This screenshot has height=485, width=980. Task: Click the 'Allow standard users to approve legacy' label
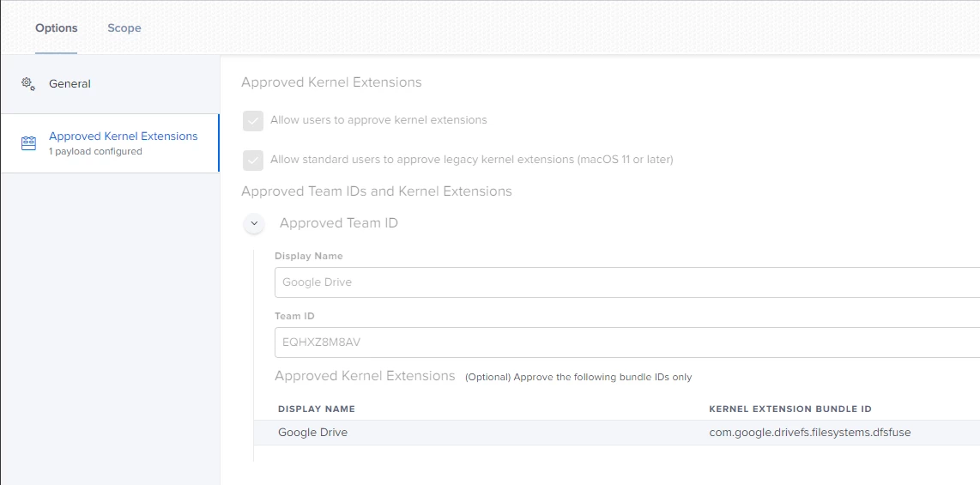tap(471, 160)
